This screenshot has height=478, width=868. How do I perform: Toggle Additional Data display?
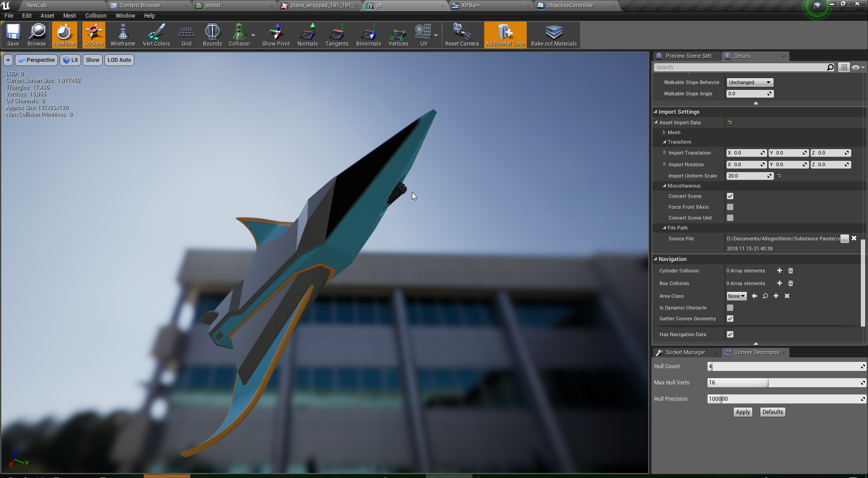coord(505,35)
